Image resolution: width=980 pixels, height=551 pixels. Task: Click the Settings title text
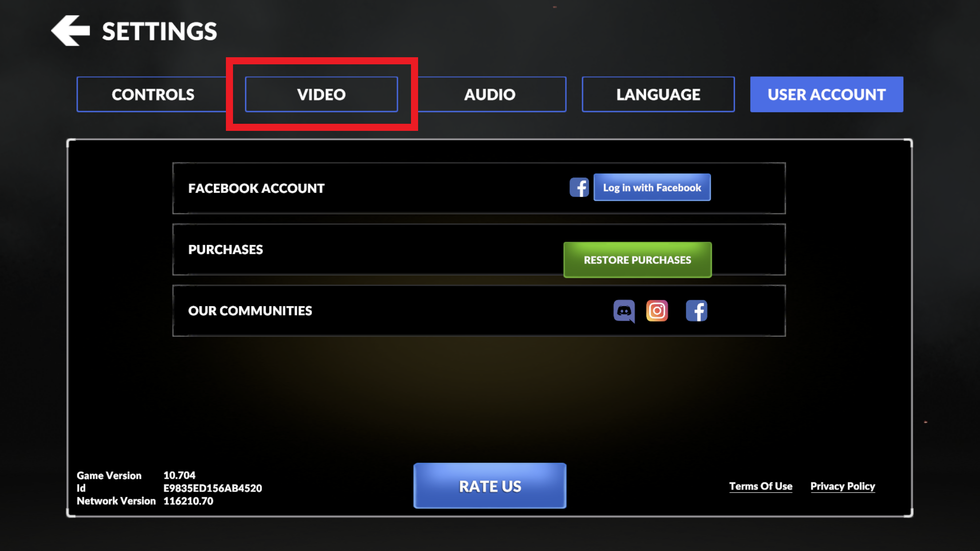(x=159, y=31)
